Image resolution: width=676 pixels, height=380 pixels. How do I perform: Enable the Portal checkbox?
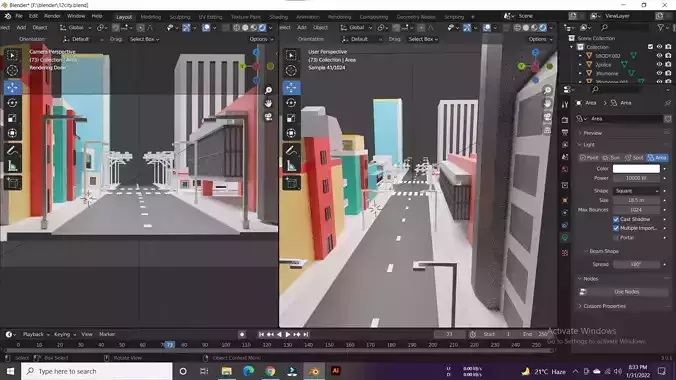pos(616,238)
